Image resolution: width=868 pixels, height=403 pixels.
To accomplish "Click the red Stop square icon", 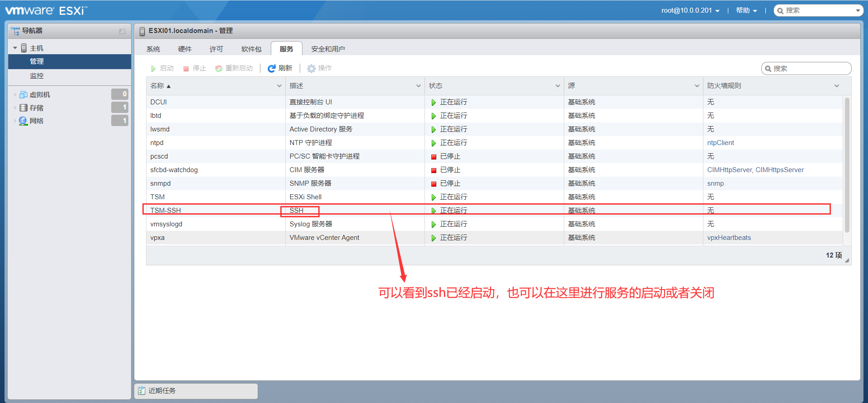I will point(186,69).
